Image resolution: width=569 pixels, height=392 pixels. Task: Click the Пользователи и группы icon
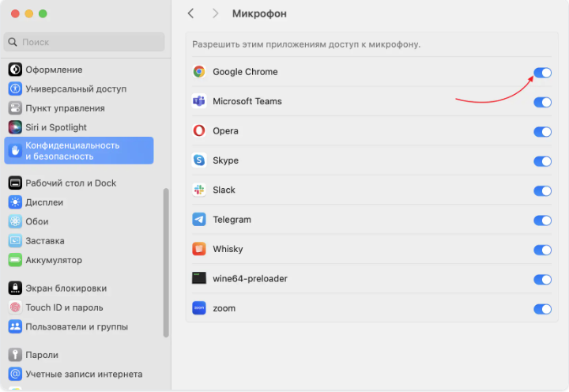coord(15,326)
